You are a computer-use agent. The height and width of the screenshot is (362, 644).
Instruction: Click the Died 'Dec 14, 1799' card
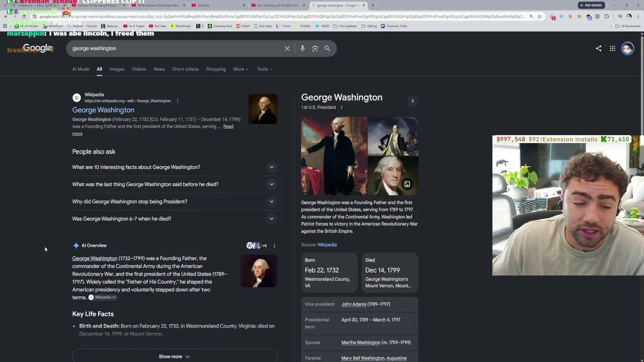tap(390, 273)
